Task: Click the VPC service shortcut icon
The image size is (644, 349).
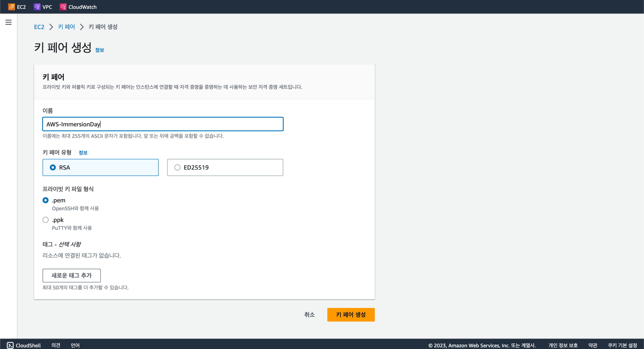Action: [x=37, y=7]
